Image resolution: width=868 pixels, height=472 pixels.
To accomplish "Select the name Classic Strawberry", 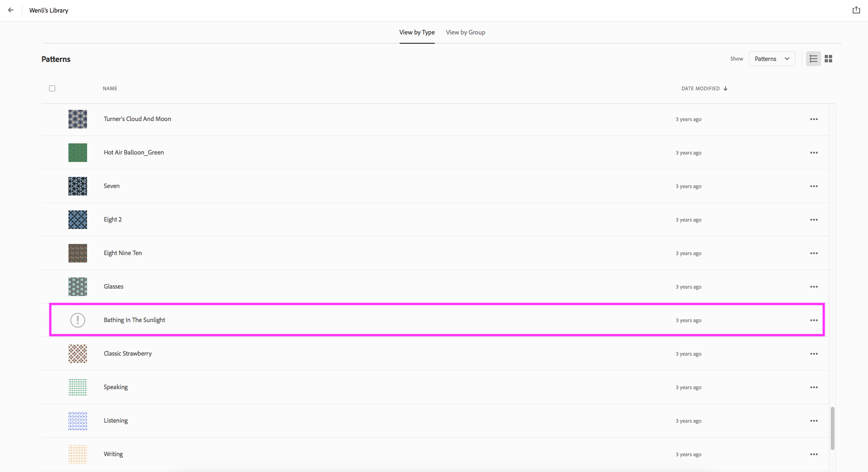I will (128, 353).
